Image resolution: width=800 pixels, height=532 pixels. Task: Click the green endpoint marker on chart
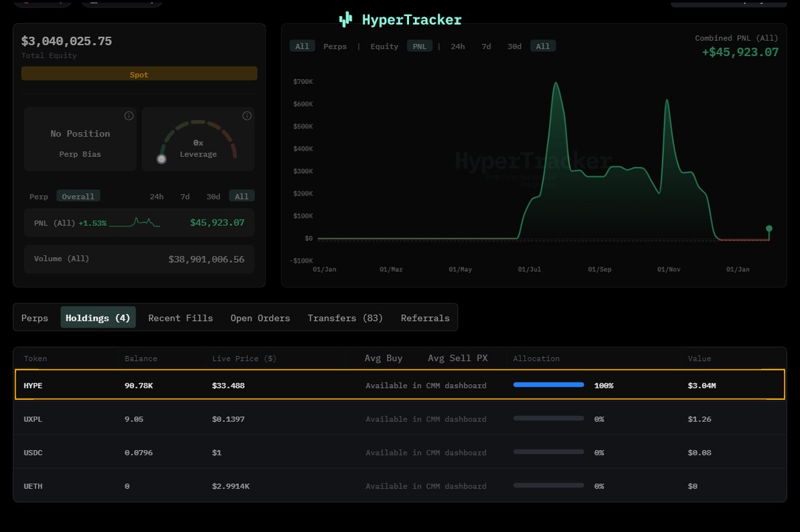click(769, 229)
